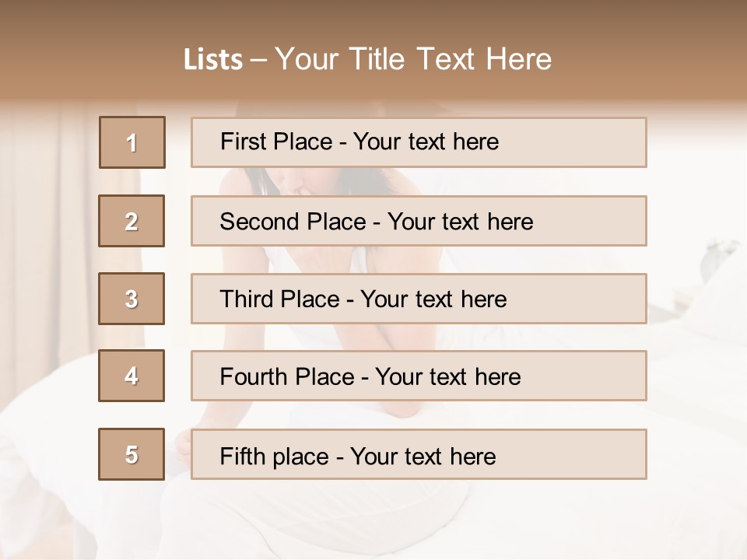This screenshot has width=747, height=560.
Task: Click the dash in the slide title
Action: pyautogui.click(x=258, y=60)
